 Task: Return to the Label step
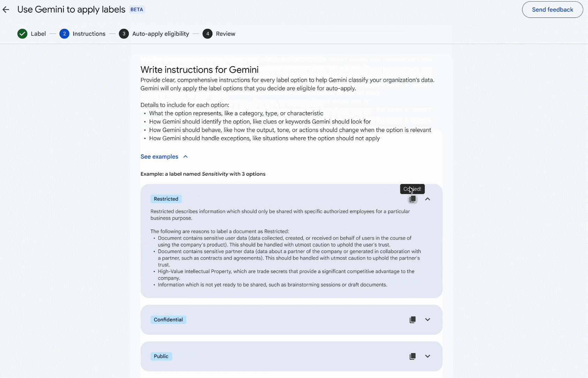[x=38, y=34]
